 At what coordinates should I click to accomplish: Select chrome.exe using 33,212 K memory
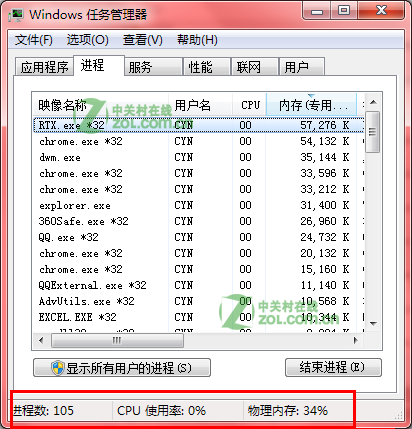(199, 189)
